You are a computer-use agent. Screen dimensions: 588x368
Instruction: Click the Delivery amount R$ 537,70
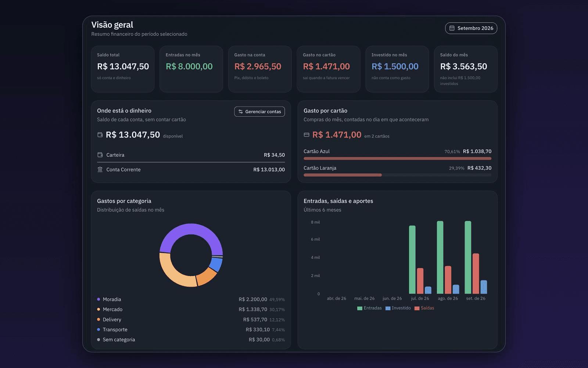(255, 319)
